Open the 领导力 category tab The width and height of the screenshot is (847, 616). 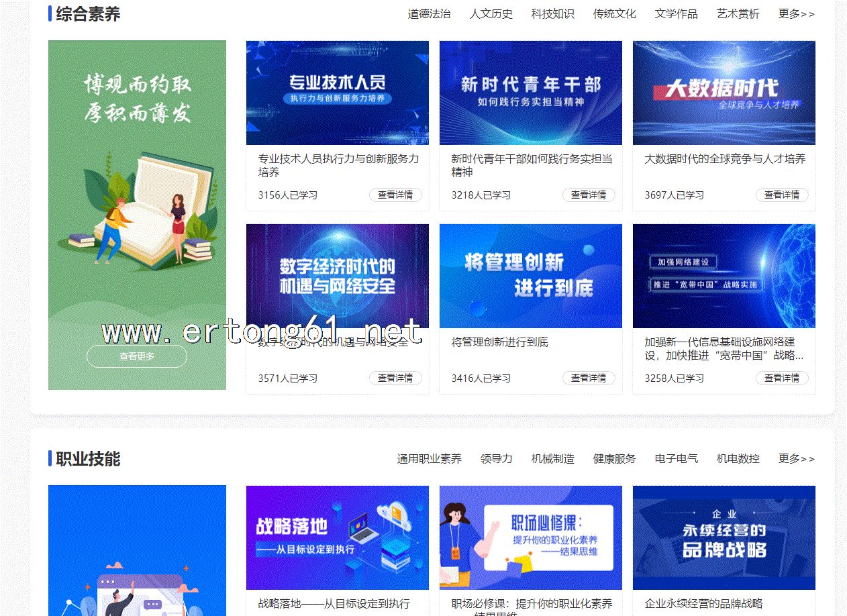click(496, 459)
